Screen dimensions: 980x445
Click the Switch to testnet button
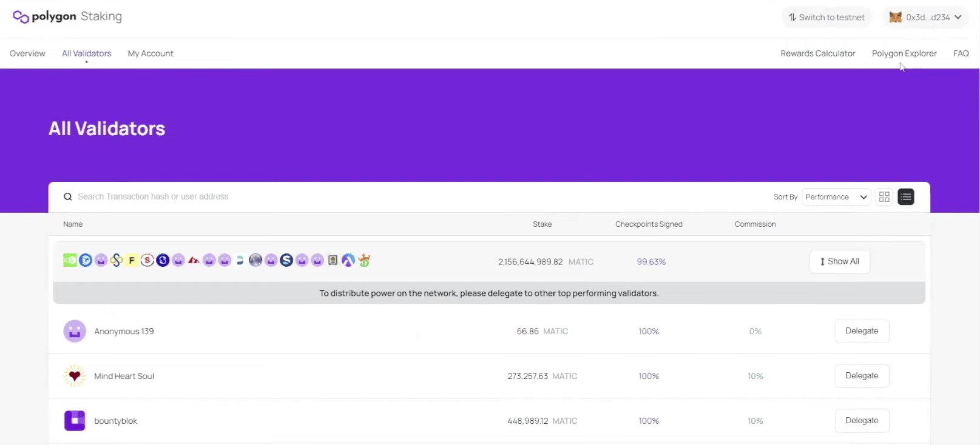click(826, 17)
